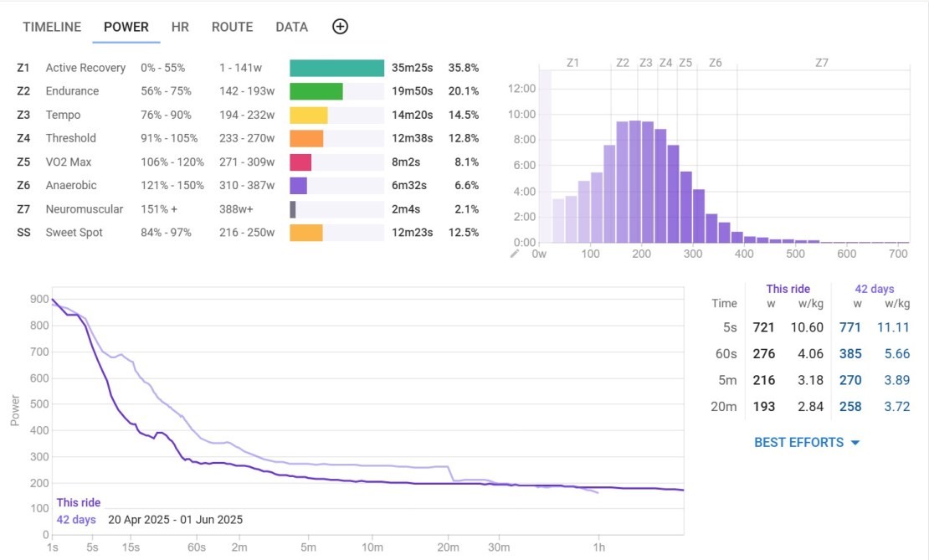
Task: Click the plus icon to add a tab
Action: tap(340, 27)
